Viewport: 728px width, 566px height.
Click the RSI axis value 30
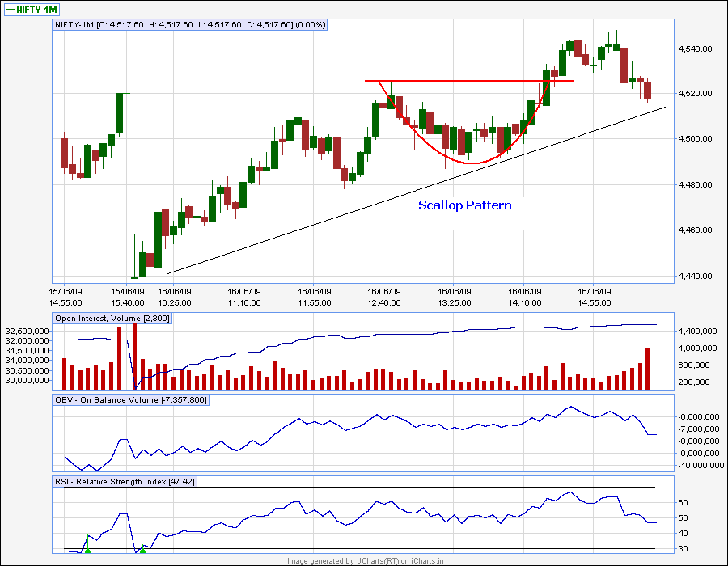coord(683,549)
